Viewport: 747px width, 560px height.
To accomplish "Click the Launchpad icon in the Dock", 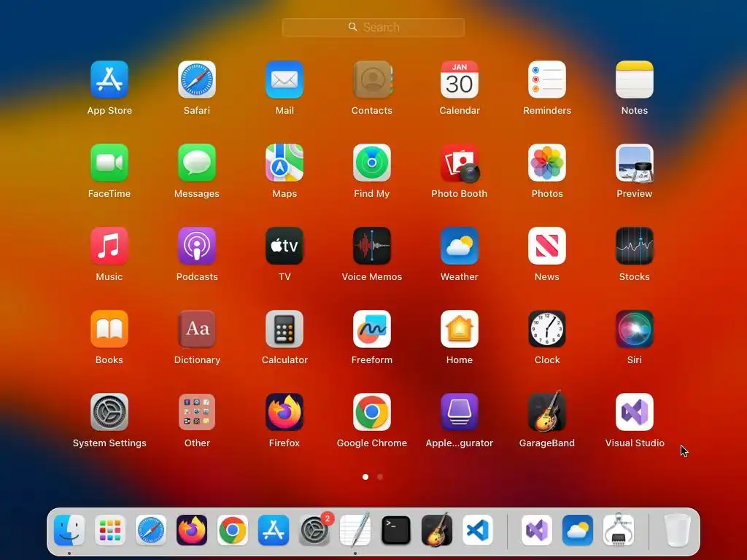I will tap(110, 530).
